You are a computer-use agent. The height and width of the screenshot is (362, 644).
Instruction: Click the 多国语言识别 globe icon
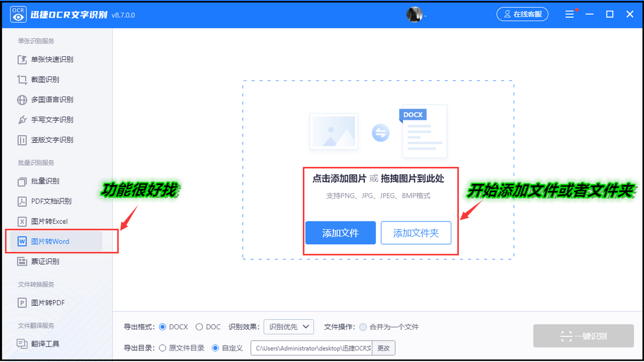[x=22, y=100]
